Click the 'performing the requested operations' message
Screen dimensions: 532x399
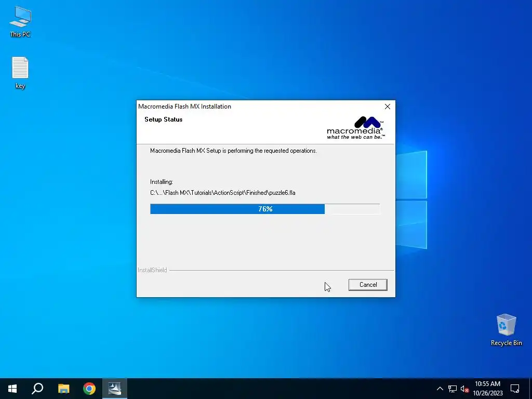pyautogui.click(x=233, y=151)
